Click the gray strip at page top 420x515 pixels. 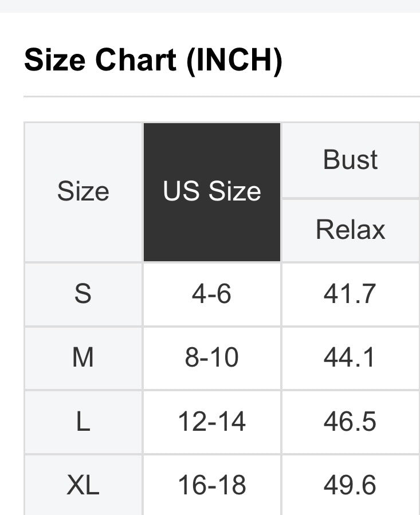[x=210, y=6]
